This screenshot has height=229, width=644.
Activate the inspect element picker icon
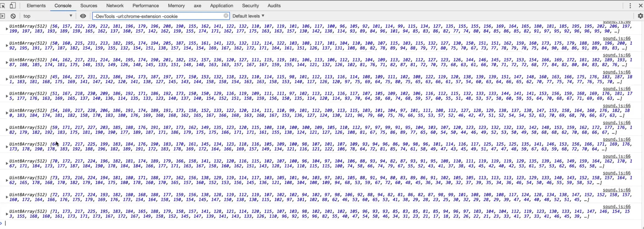3,6
